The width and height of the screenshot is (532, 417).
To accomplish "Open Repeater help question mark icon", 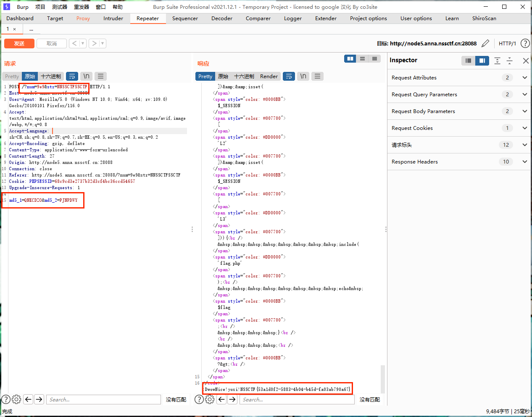I will [x=525, y=43].
